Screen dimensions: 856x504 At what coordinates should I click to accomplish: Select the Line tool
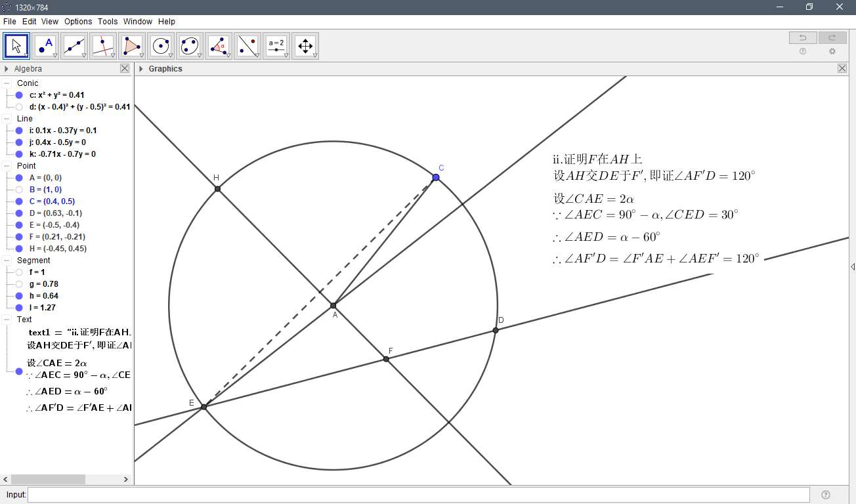tap(74, 45)
